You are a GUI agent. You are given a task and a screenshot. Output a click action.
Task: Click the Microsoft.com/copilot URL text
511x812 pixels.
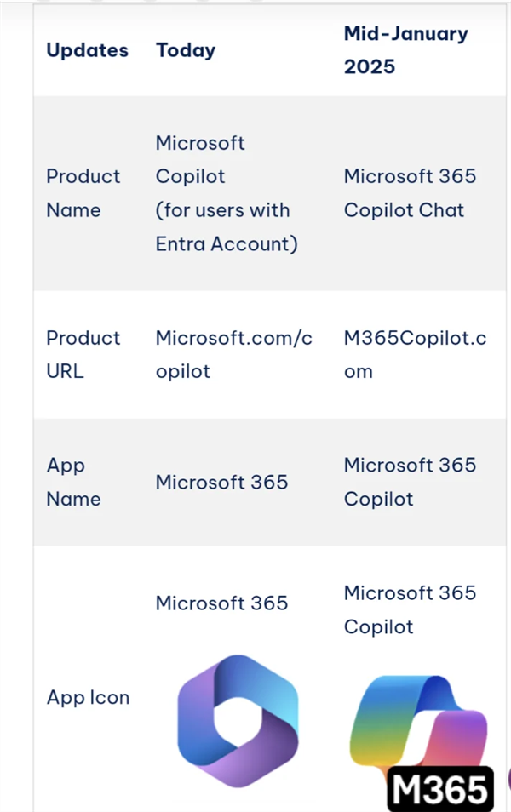coord(233,355)
